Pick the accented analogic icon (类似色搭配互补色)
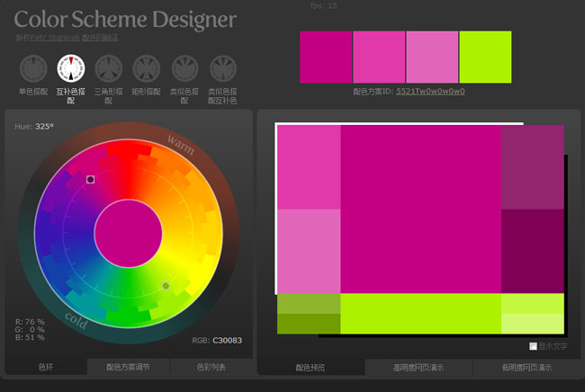 pos(222,68)
